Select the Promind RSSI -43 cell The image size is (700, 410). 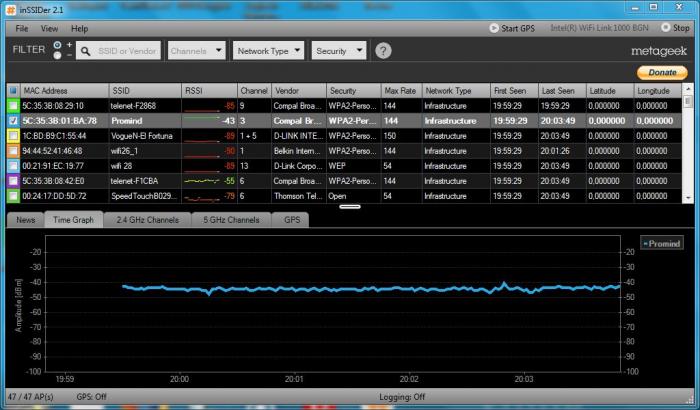pos(209,121)
